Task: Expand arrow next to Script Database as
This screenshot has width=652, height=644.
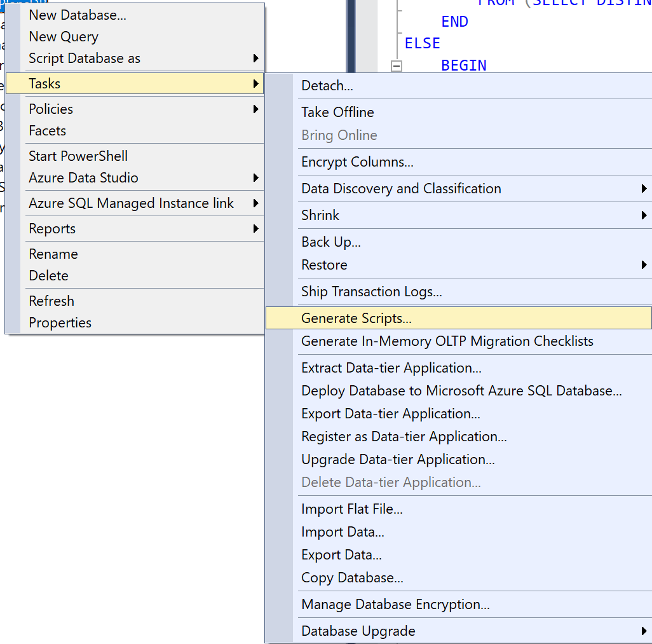Action: click(x=255, y=58)
